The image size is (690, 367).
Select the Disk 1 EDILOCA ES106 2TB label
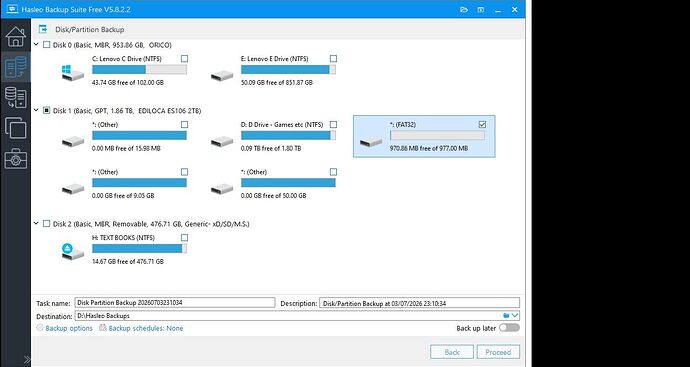click(x=127, y=111)
